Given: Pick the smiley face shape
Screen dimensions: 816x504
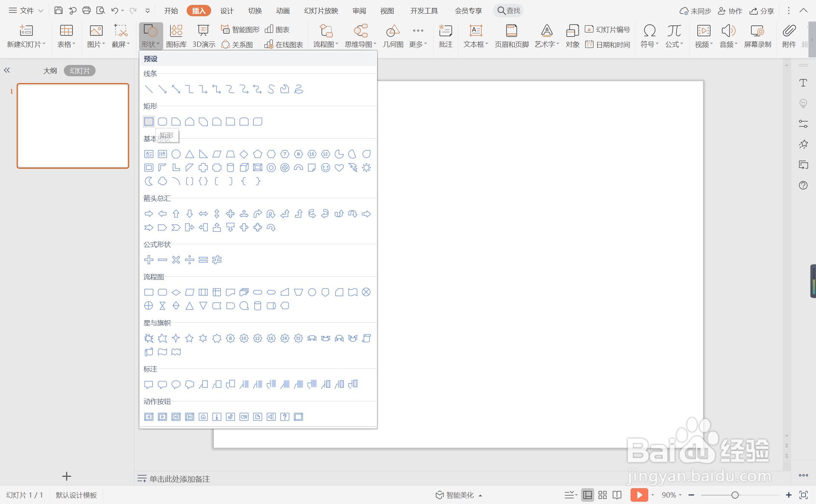Looking at the screenshot, I should coord(325,168).
